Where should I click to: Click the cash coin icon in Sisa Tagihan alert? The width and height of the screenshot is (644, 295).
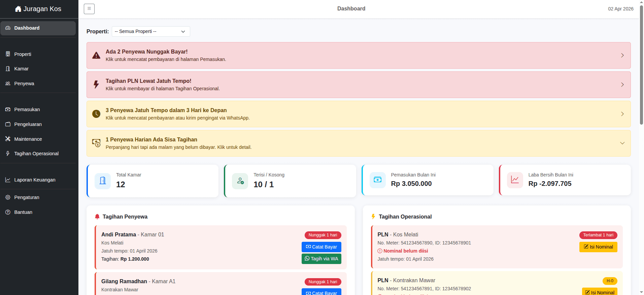coord(96,143)
